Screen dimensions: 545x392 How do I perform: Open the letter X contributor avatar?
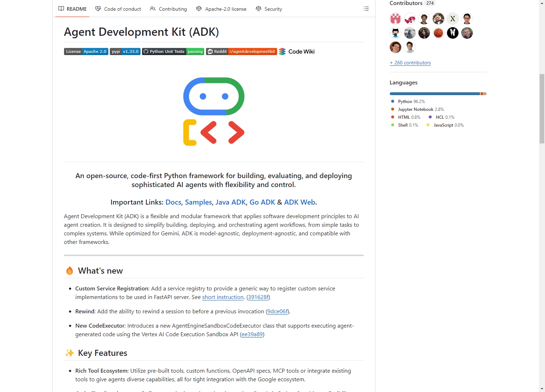pyautogui.click(x=453, y=19)
